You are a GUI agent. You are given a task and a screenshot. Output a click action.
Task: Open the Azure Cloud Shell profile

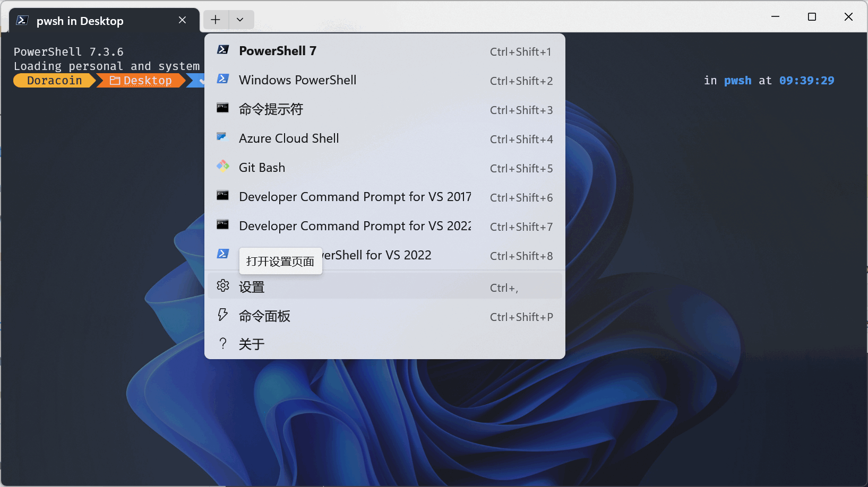pos(384,138)
